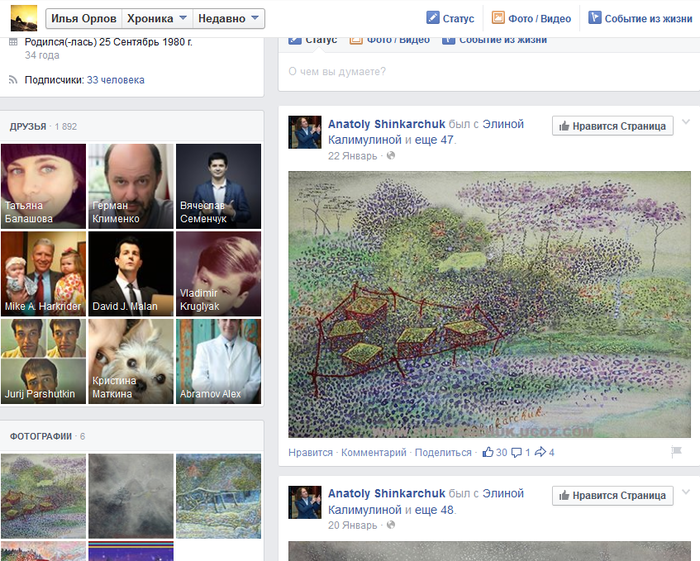Open friend Vladimir Kruglyak thumbnail
The image size is (700, 561).
[x=218, y=274]
